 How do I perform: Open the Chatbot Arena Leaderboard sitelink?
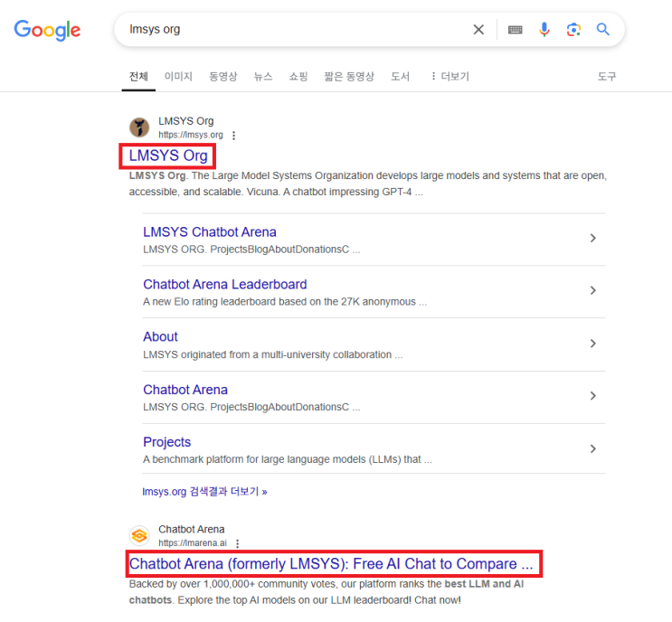coord(225,285)
